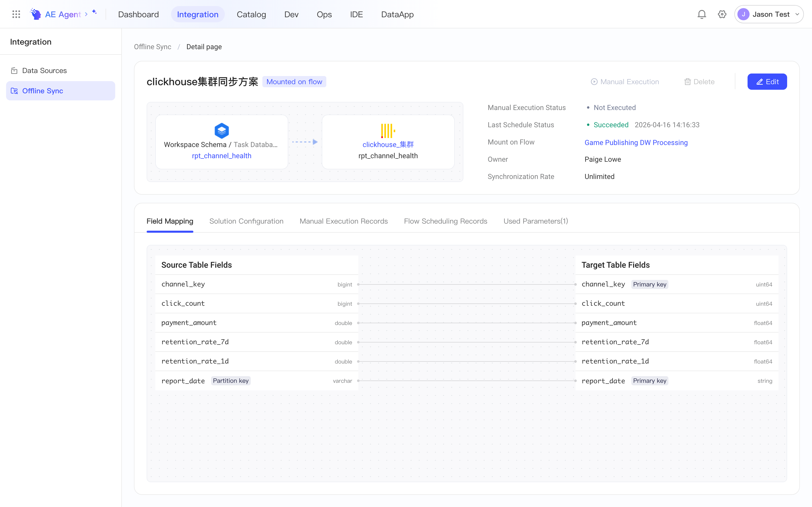The height and width of the screenshot is (507, 812).
Task: Go back to Offline Sync breadcrumb
Action: 153,47
